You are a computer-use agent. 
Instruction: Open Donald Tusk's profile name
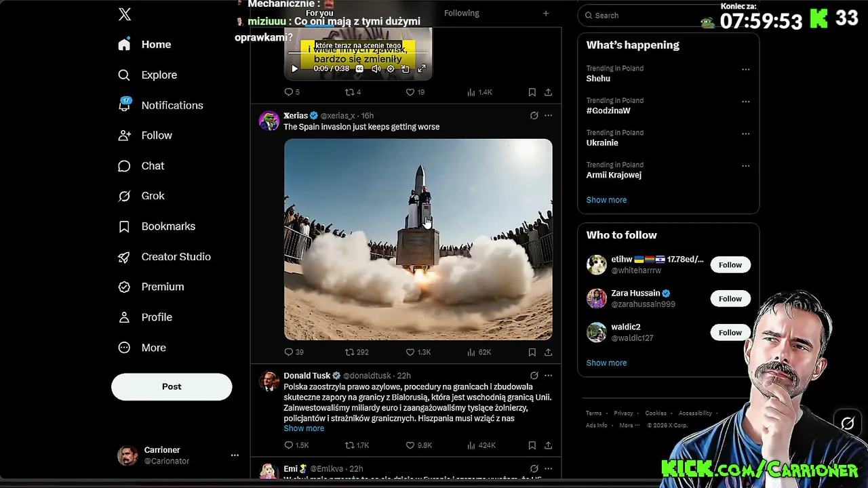(x=307, y=375)
